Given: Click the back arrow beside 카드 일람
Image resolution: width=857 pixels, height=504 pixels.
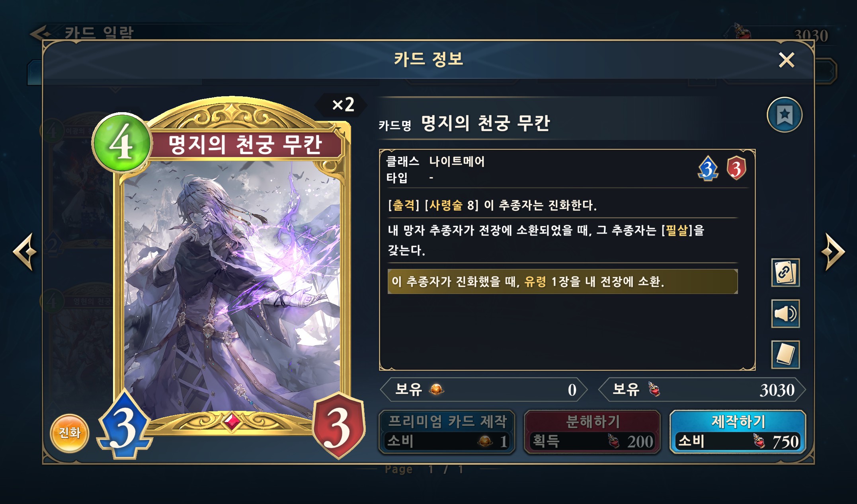Looking at the screenshot, I should 41,33.
